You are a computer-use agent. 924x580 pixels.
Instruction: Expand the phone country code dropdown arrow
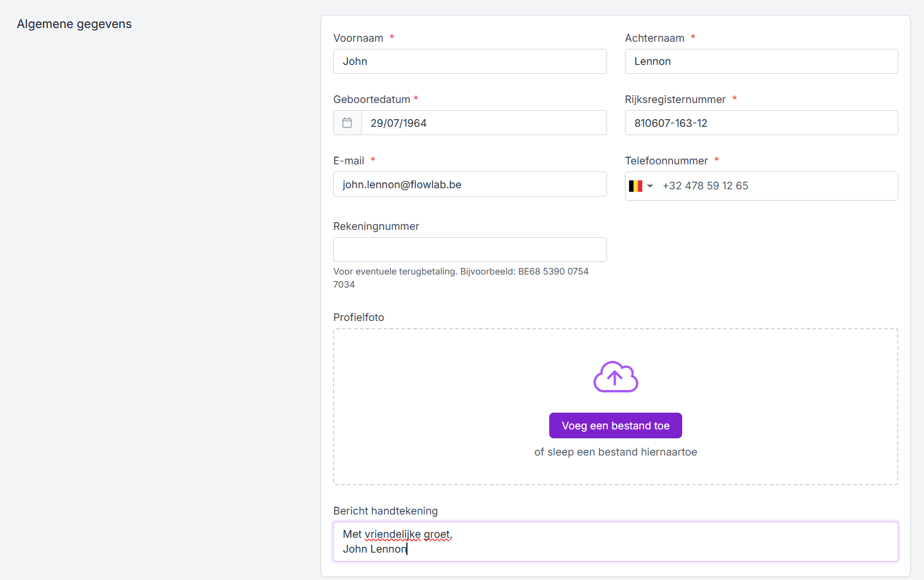coord(650,186)
